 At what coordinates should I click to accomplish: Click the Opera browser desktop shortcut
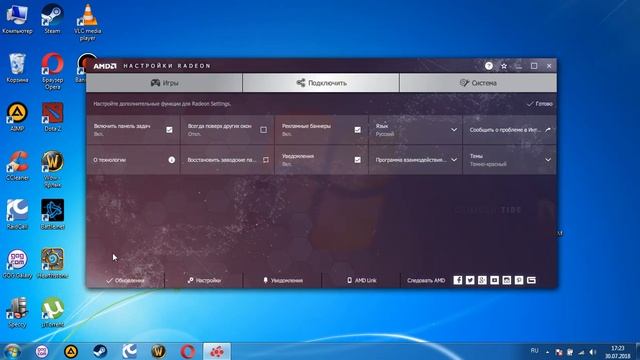52,71
